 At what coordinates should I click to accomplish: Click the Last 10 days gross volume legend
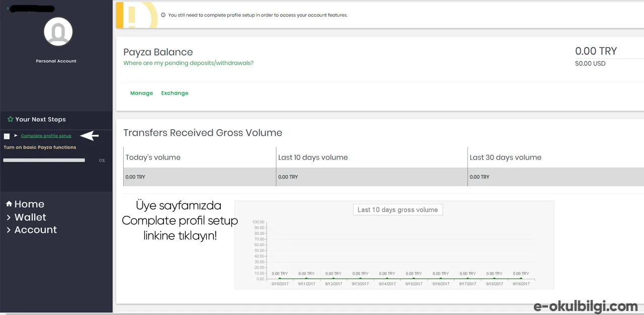[397, 210]
